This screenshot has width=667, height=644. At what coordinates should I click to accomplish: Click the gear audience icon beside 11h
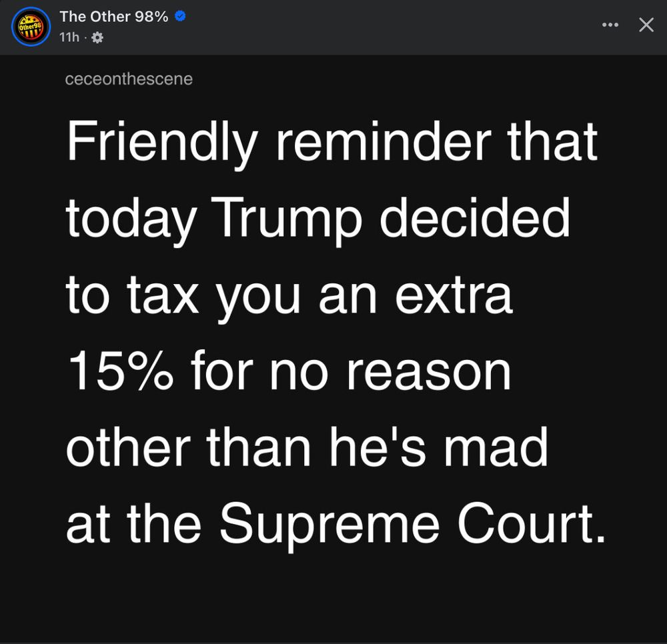click(x=97, y=38)
